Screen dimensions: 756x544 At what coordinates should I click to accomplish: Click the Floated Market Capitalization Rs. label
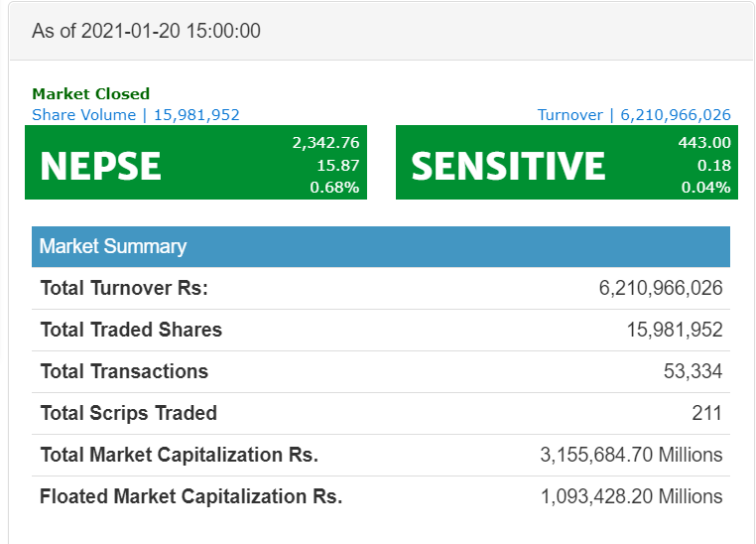pos(190,496)
